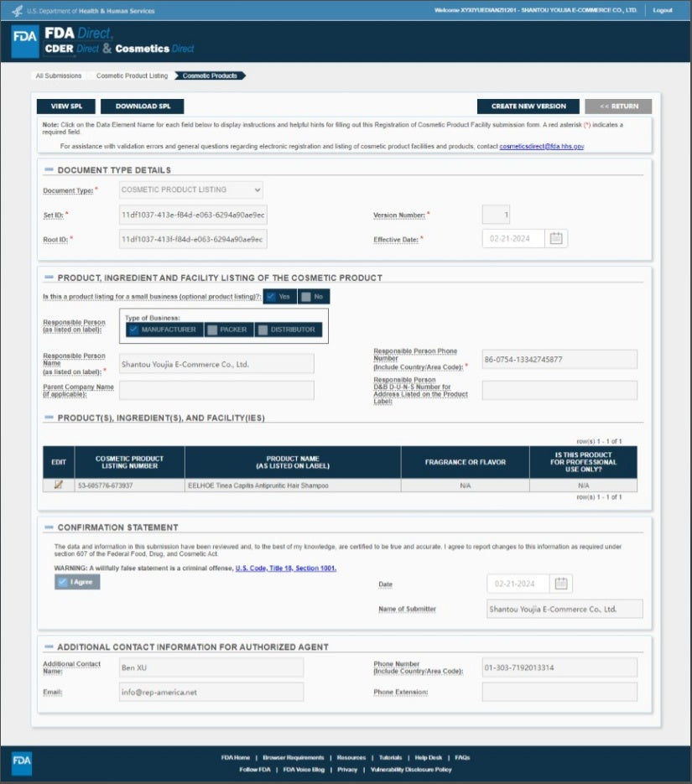Check the Distributor business type
Screen dimensions: 692x784
[263, 330]
